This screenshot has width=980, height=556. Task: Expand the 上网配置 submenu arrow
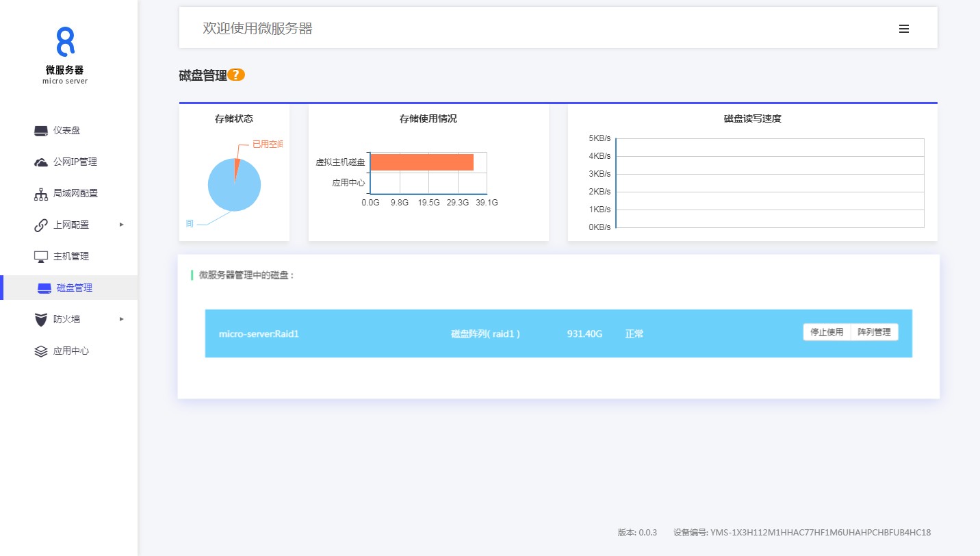click(122, 225)
